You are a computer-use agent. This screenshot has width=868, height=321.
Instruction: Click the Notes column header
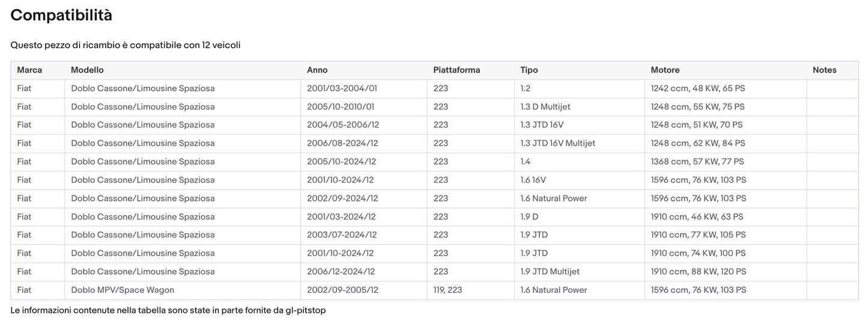(x=824, y=70)
